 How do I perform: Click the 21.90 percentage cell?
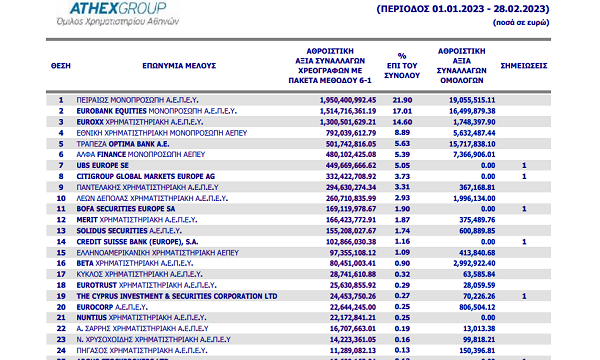[402, 100]
